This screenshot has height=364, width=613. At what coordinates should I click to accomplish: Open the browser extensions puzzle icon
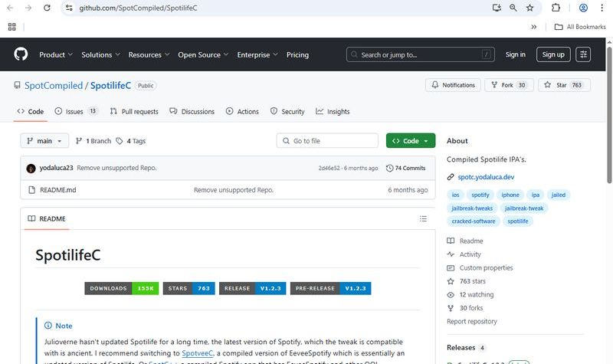point(556,8)
